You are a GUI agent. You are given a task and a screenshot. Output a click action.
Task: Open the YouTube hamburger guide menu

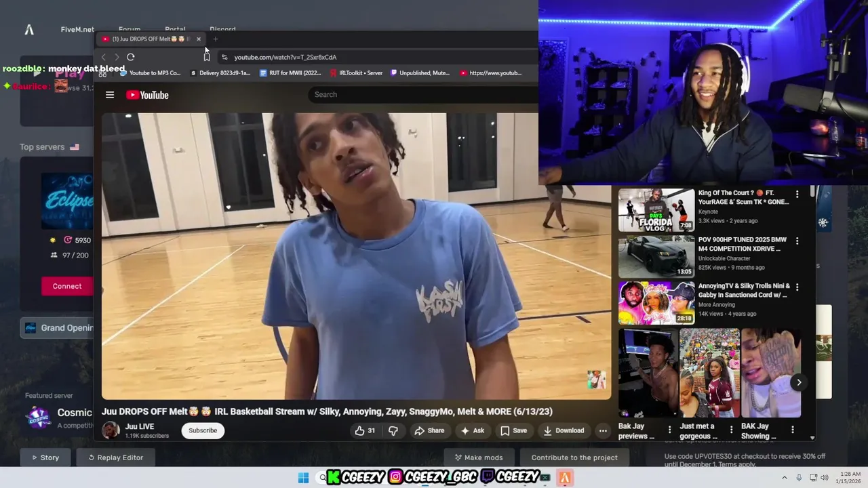[110, 95]
